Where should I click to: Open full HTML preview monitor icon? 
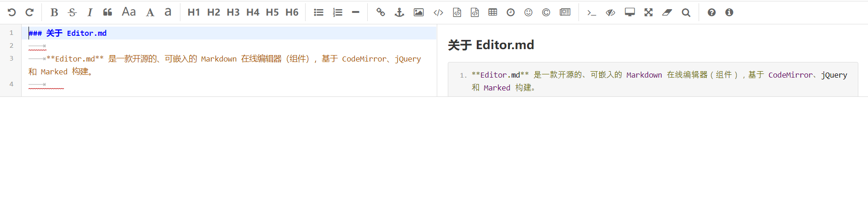click(630, 12)
